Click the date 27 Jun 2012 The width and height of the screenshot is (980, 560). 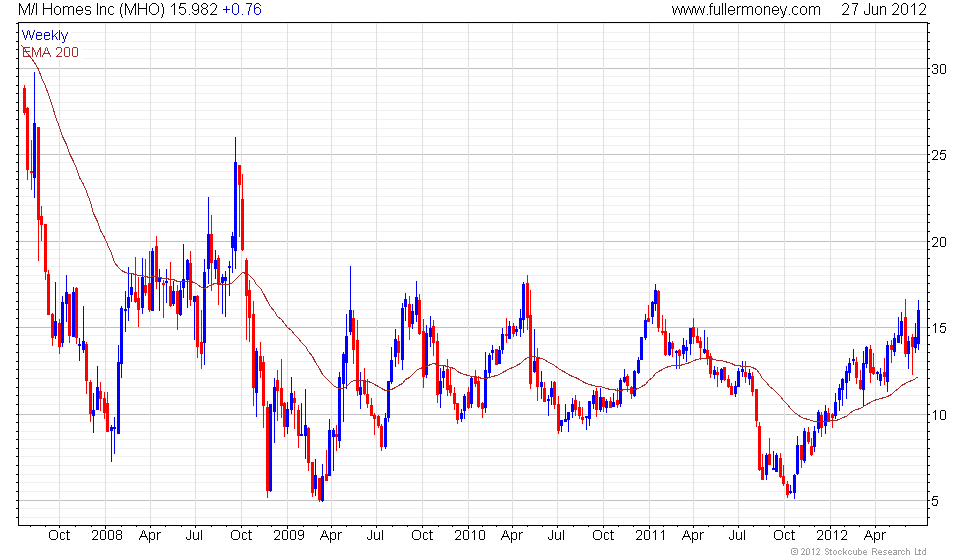click(884, 9)
